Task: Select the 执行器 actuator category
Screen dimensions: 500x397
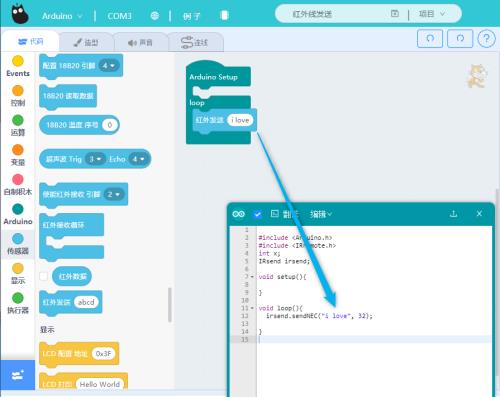Action: tap(18, 304)
